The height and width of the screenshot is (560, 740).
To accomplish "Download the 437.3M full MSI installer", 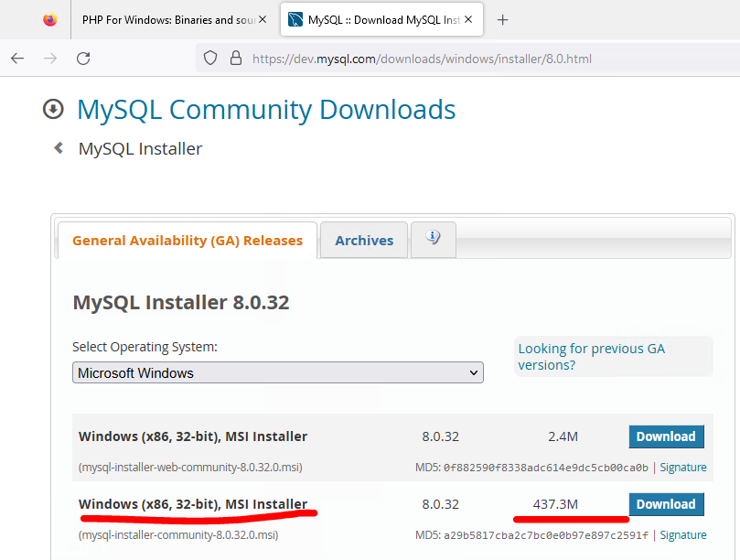I will pyautogui.click(x=666, y=504).
